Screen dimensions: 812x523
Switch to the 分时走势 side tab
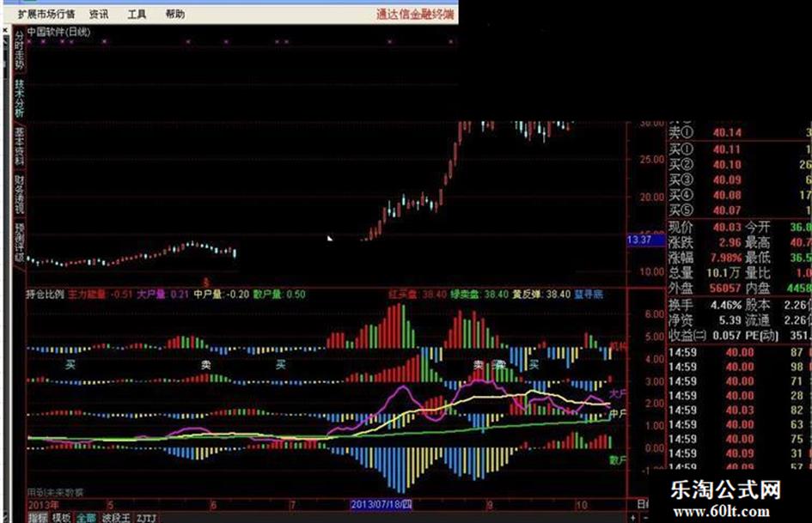(19, 50)
